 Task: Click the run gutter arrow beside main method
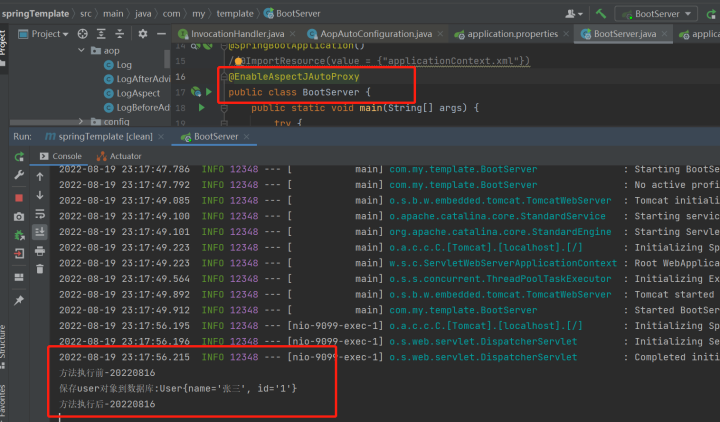[x=201, y=107]
